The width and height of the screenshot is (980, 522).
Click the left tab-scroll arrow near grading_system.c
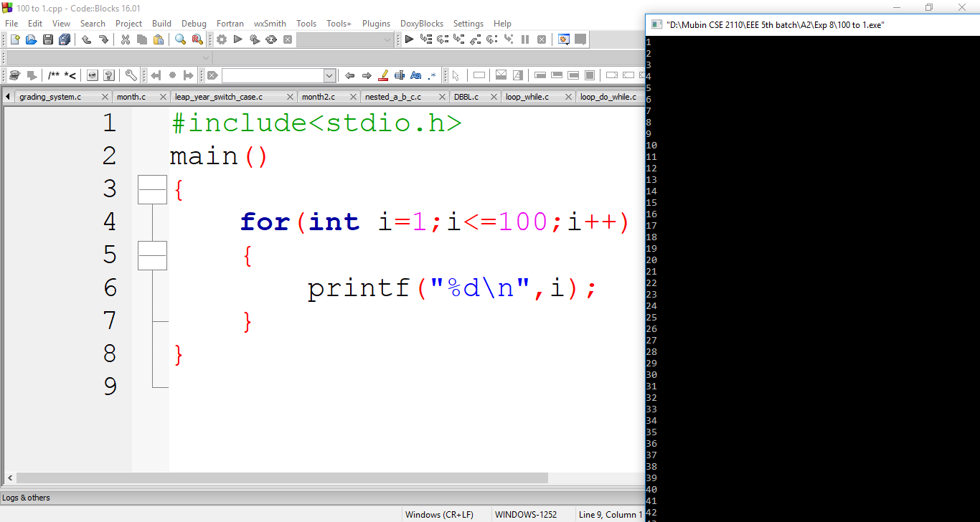pyautogui.click(x=7, y=96)
